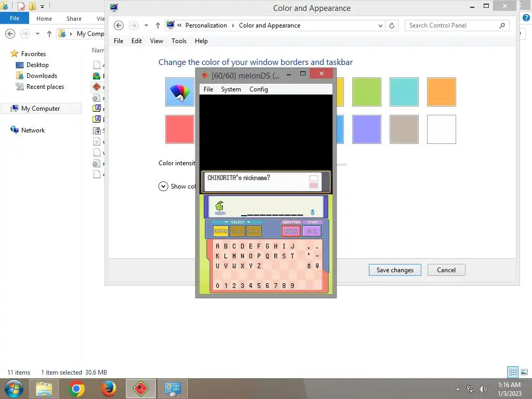Image resolution: width=532 pixels, height=399 pixels.
Task: Choose the white color swatch
Action: (x=441, y=129)
